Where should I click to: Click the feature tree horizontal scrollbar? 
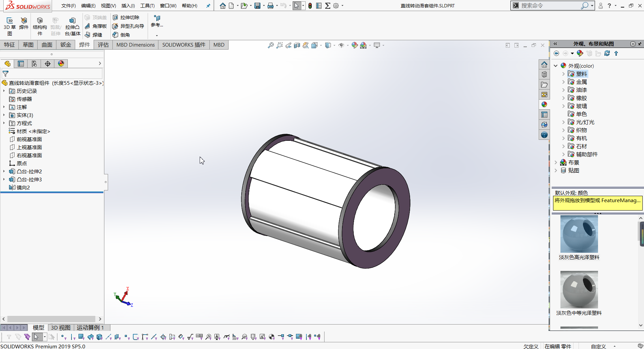[x=51, y=319]
